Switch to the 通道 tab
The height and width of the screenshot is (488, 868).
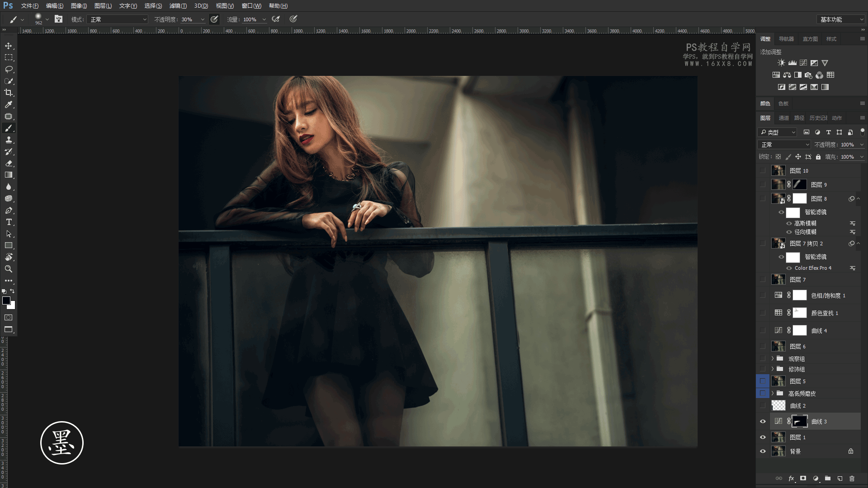coord(783,118)
